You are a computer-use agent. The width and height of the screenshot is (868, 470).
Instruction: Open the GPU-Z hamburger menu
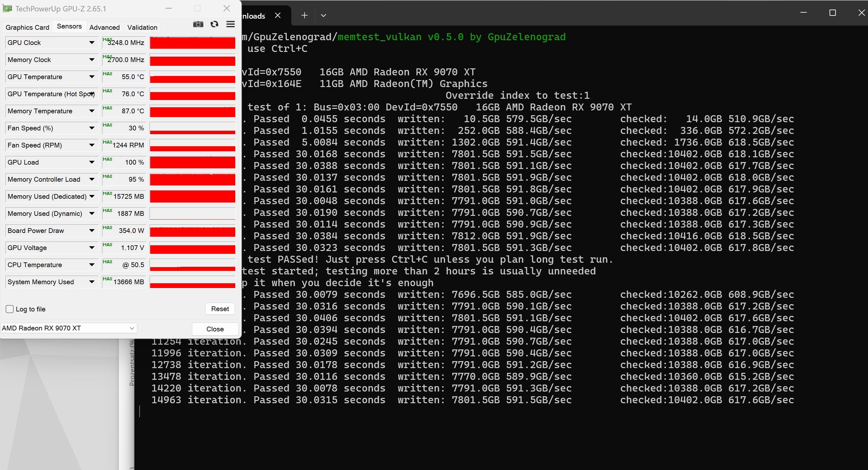[231, 24]
